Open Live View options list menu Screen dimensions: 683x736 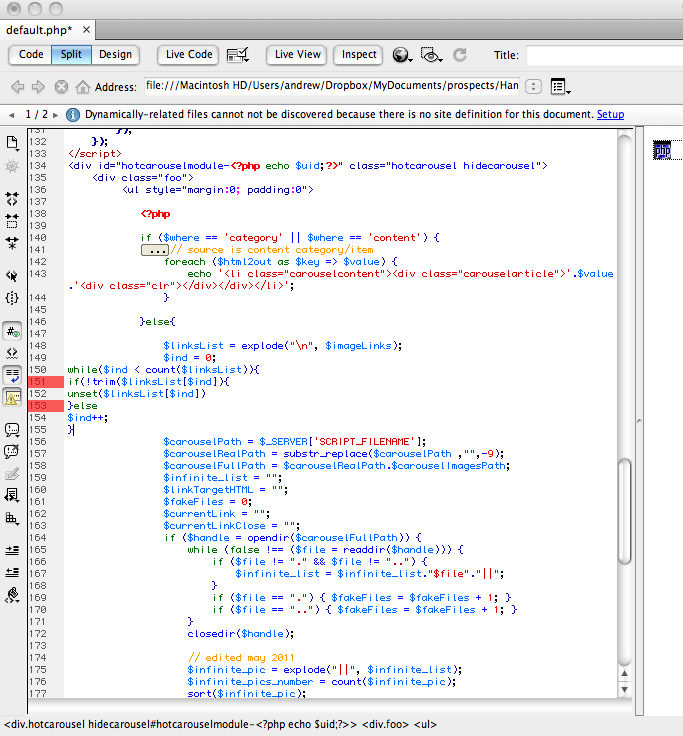[x=560, y=86]
